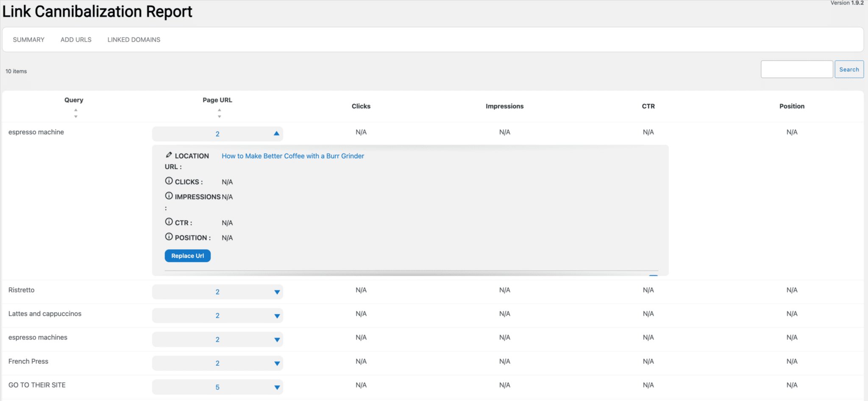Click the Search button

[x=849, y=69]
